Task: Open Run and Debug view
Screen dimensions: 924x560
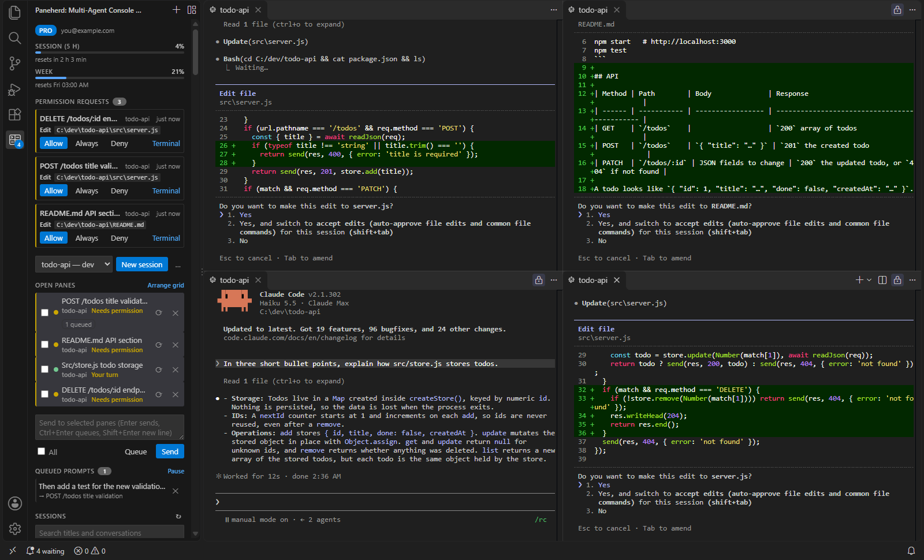Action: (15, 89)
